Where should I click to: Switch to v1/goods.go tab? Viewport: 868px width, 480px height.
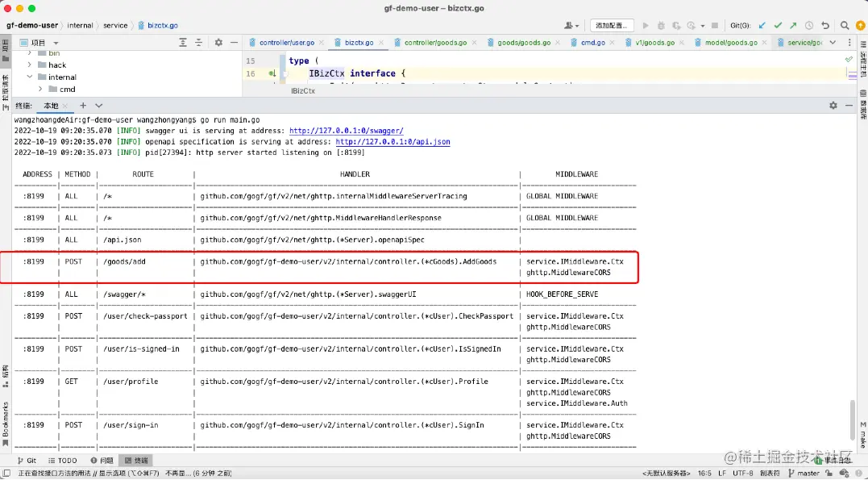654,43
